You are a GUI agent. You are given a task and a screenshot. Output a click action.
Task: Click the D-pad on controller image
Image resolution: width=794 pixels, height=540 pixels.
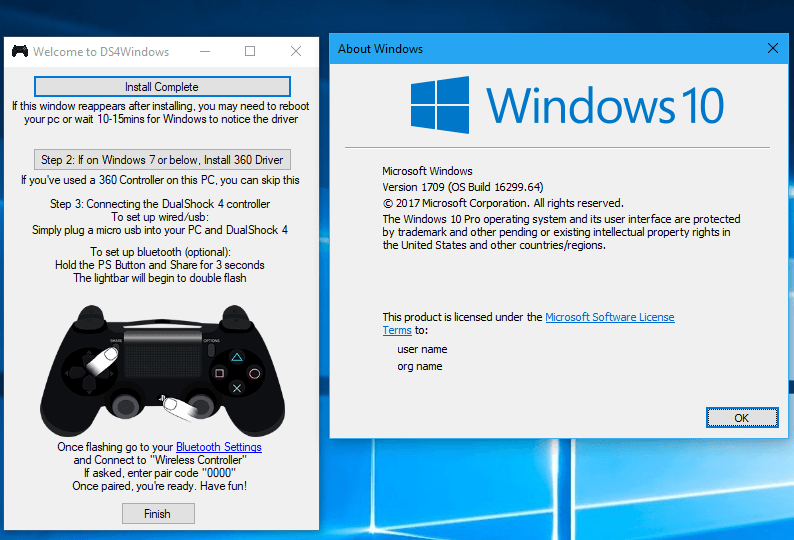coord(89,373)
